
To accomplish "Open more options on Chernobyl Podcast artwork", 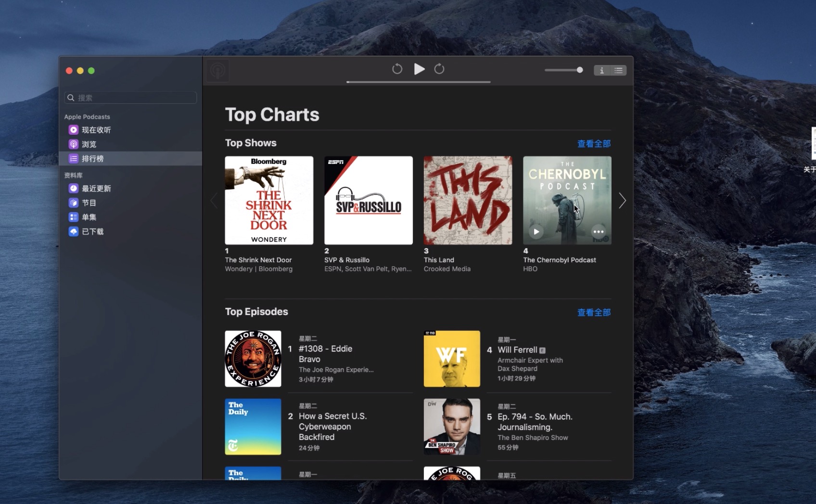I will click(x=599, y=232).
